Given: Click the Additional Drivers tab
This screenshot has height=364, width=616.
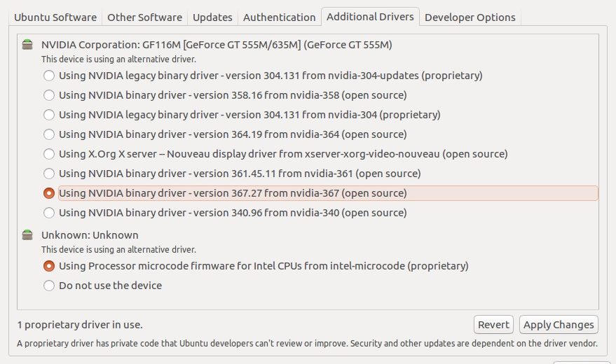Looking at the screenshot, I should pos(370,17).
